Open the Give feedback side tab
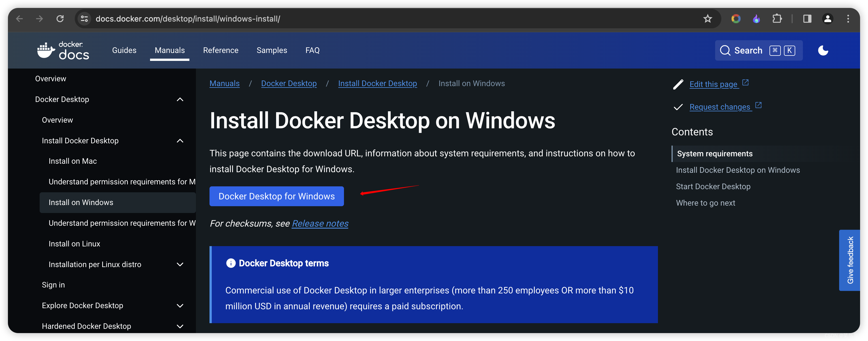The width and height of the screenshot is (868, 341). tap(850, 260)
